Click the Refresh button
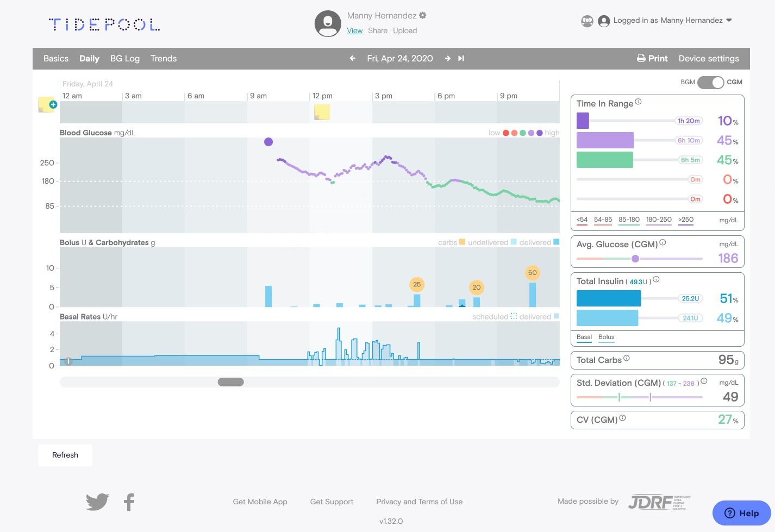The height and width of the screenshot is (532, 775). pos(65,455)
